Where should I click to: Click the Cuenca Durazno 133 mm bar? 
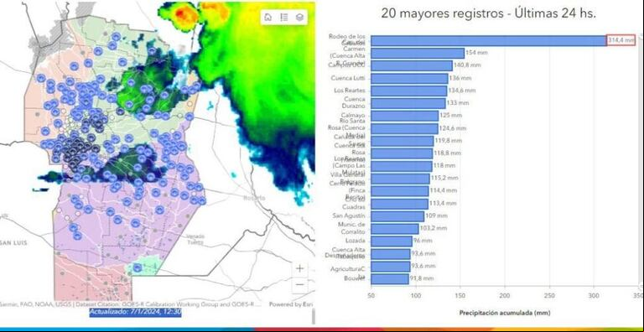click(x=408, y=103)
